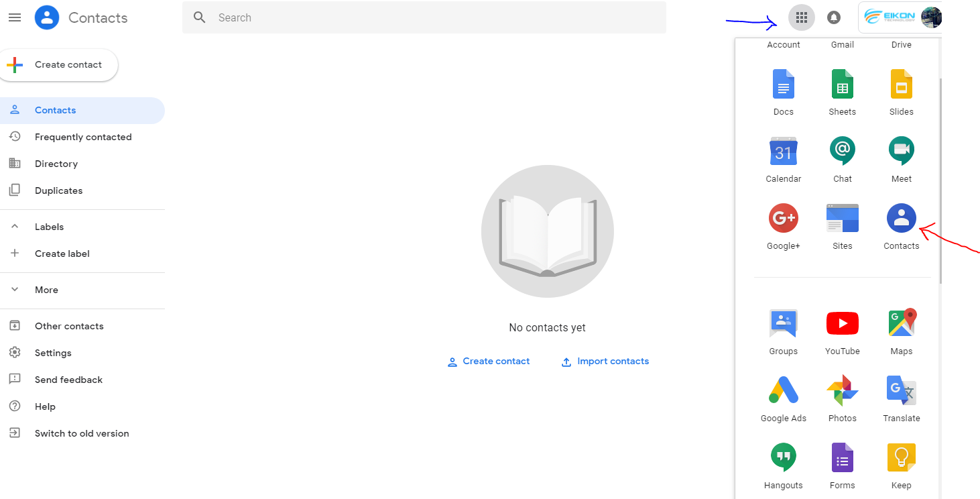Select Contacts in the sidebar

(x=82, y=111)
